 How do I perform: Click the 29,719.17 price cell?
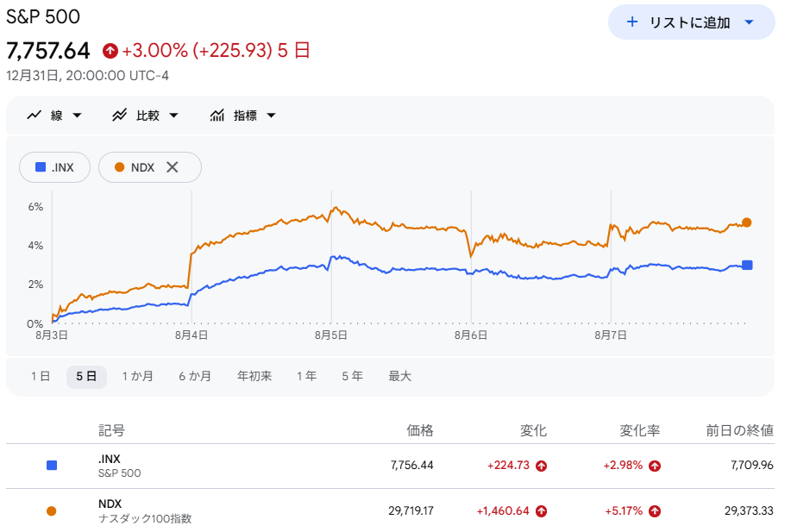tap(411, 510)
